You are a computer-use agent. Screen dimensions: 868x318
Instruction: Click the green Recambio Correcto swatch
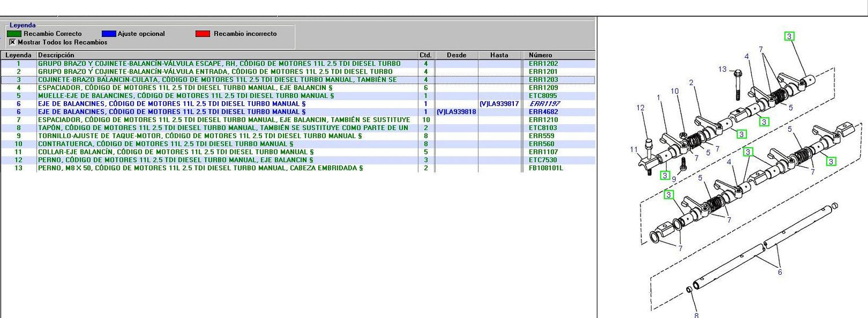pos(14,34)
